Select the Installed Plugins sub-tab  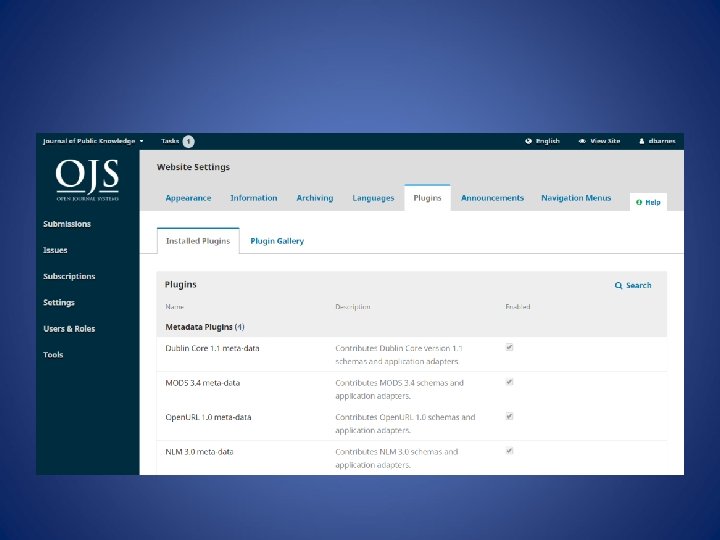click(x=198, y=241)
